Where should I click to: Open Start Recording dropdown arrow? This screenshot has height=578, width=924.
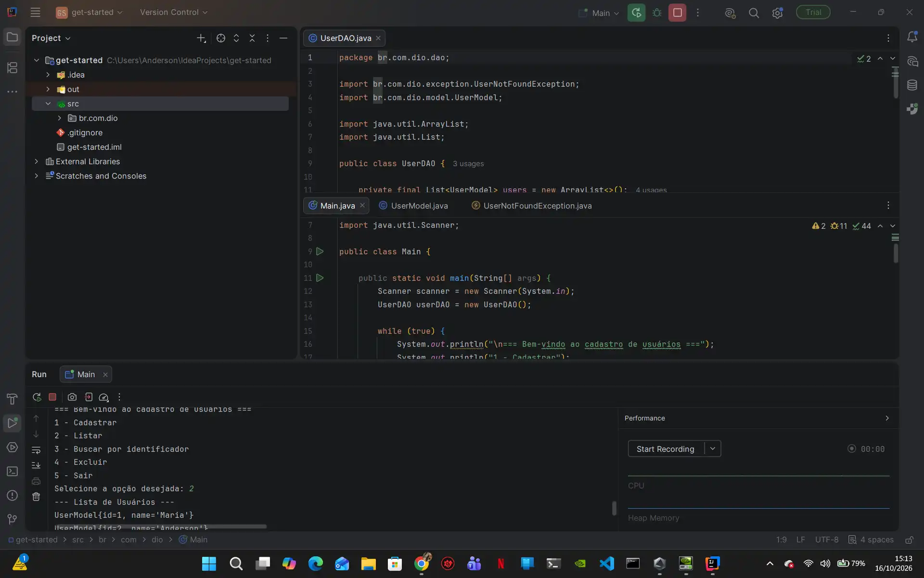pos(713,448)
